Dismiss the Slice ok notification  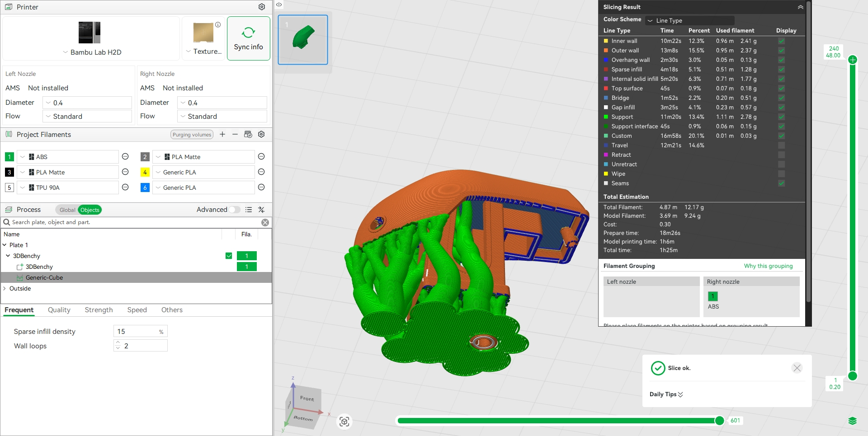point(797,368)
